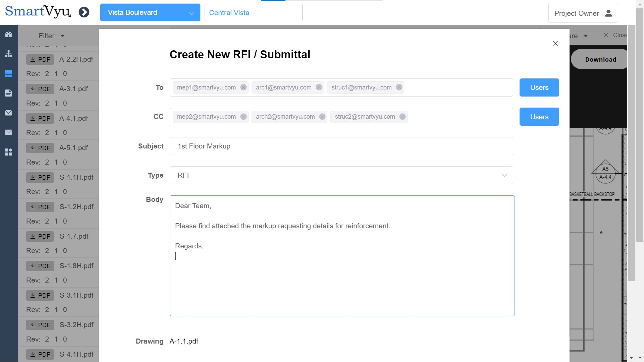The image size is (644, 362).
Task: Open Users picker for CC field
Action: (x=539, y=117)
